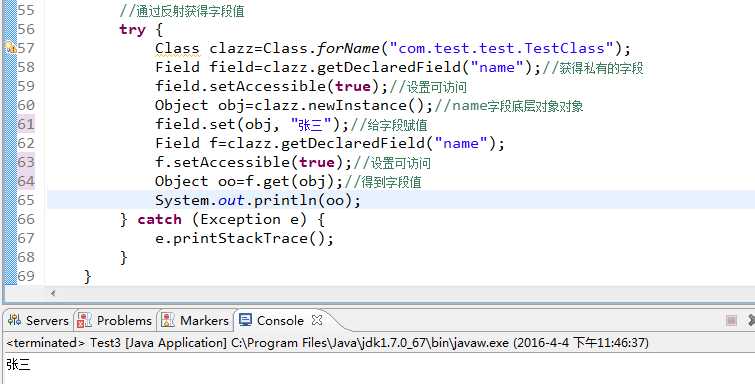
Task: Switch to the Markers tab
Action: tap(195, 320)
